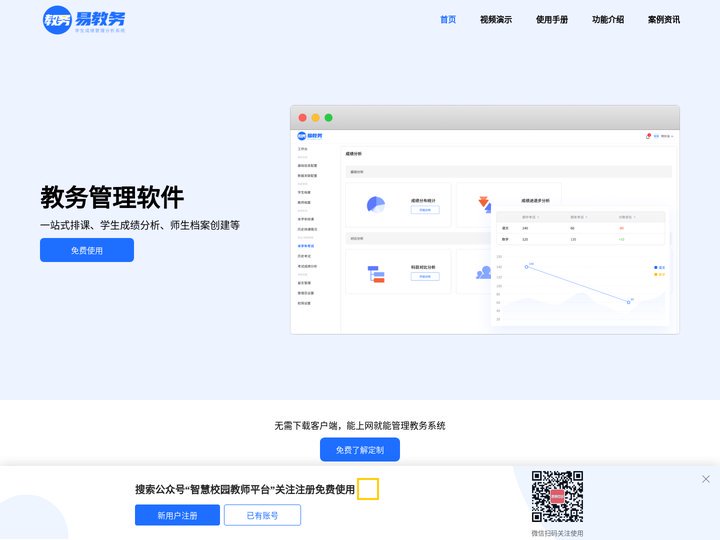This screenshot has height=540, width=720.
Task: Open the 首页 nav item
Action: coord(448,20)
